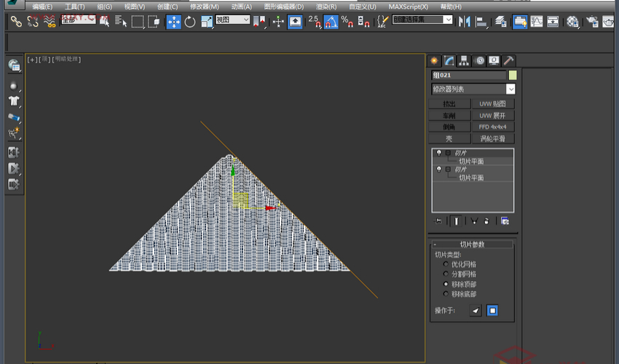This screenshot has height=364, width=619.
Task: Activate the Select Object tool
Action: pyautogui.click(x=105, y=21)
